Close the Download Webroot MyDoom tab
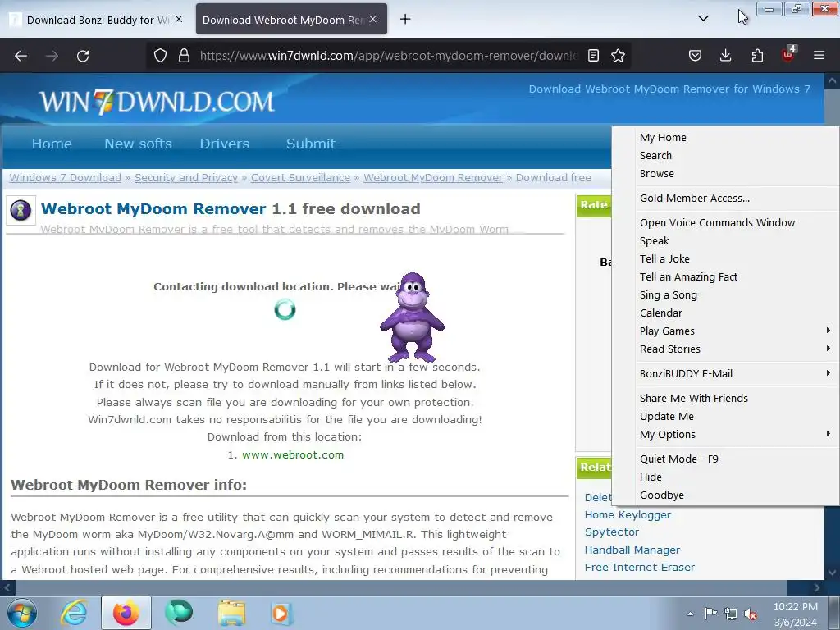The image size is (840, 630). 373,19
